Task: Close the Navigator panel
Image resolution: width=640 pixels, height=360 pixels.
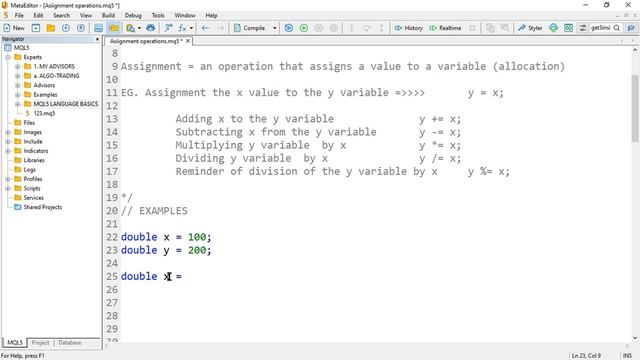Action: click(x=97, y=39)
